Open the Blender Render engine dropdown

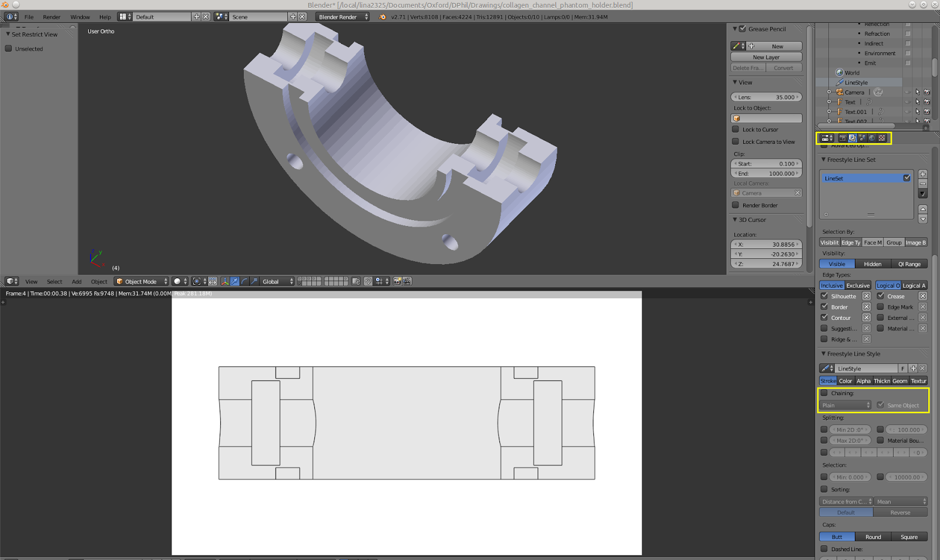[x=343, y=17]
